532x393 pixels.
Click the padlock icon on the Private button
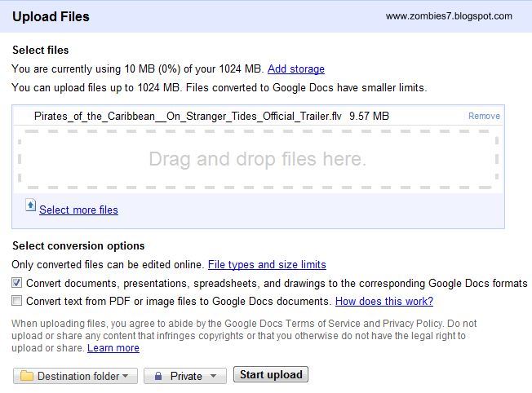(x=158, y=376)
